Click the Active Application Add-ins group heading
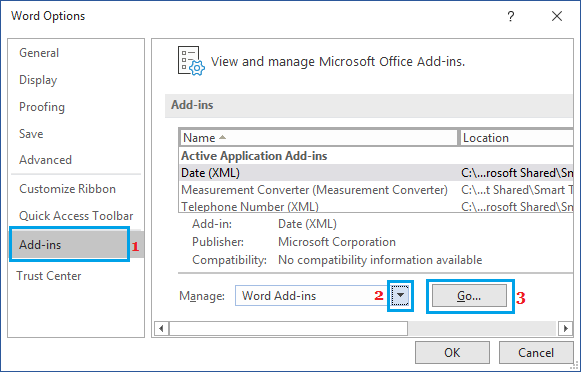Viewport: 581px width, 372px height. click(x=254, y=156)
